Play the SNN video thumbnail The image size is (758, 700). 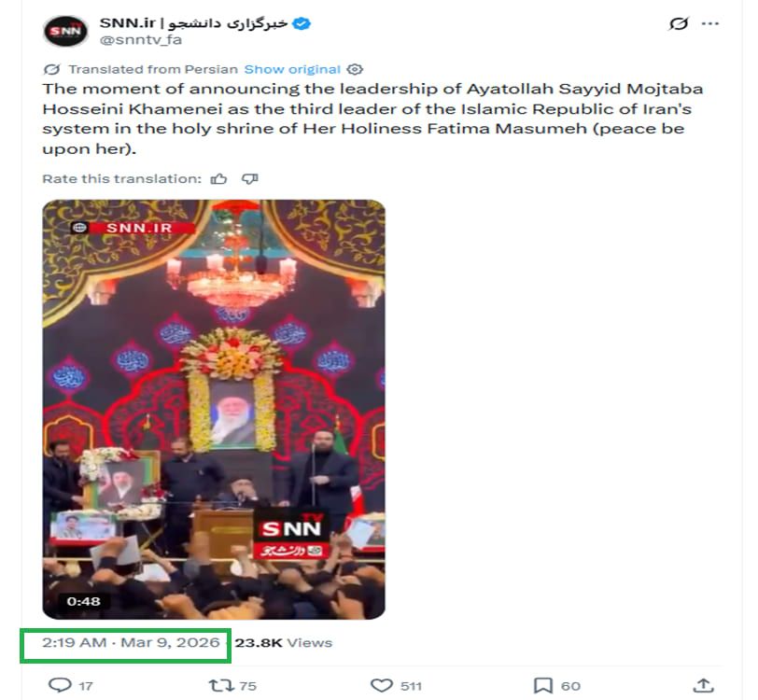coord(214,409)
